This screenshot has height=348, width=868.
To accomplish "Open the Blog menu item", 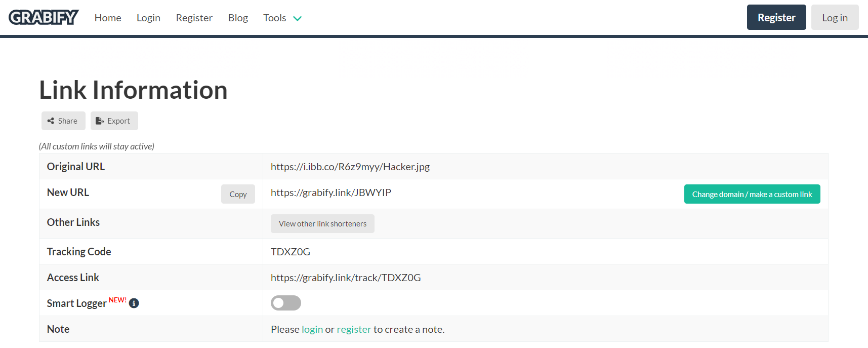I will click(x=238, y=18).
